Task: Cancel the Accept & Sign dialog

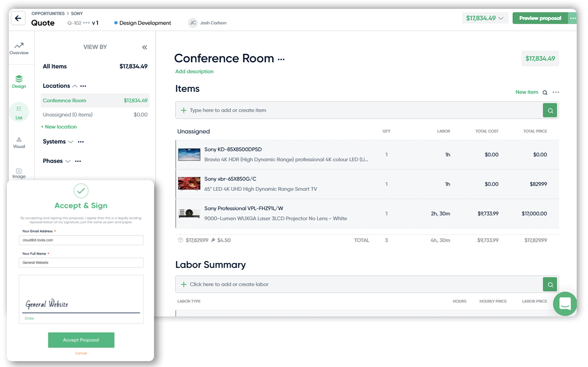Action: 81,353
